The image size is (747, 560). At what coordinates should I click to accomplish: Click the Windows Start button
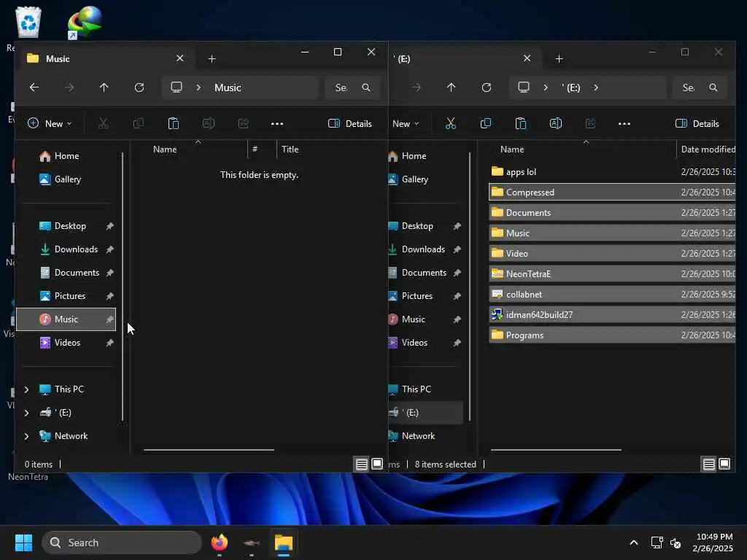[x=23, y=542]
